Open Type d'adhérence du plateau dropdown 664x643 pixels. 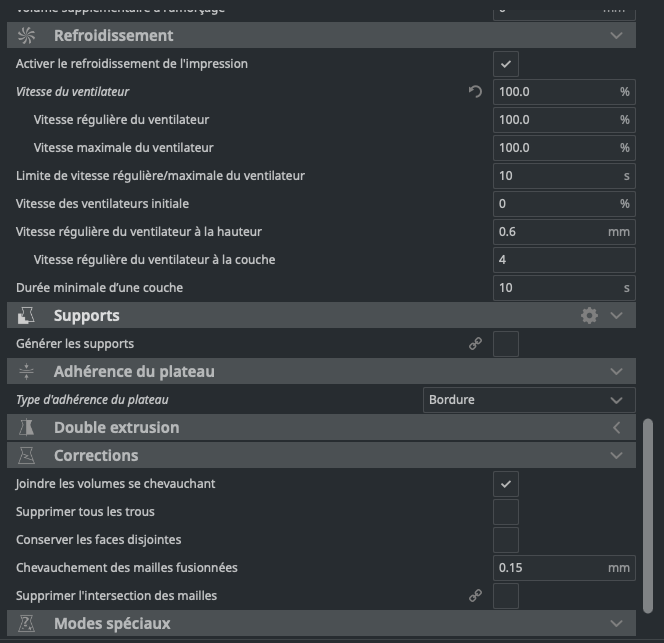point(529,400)
